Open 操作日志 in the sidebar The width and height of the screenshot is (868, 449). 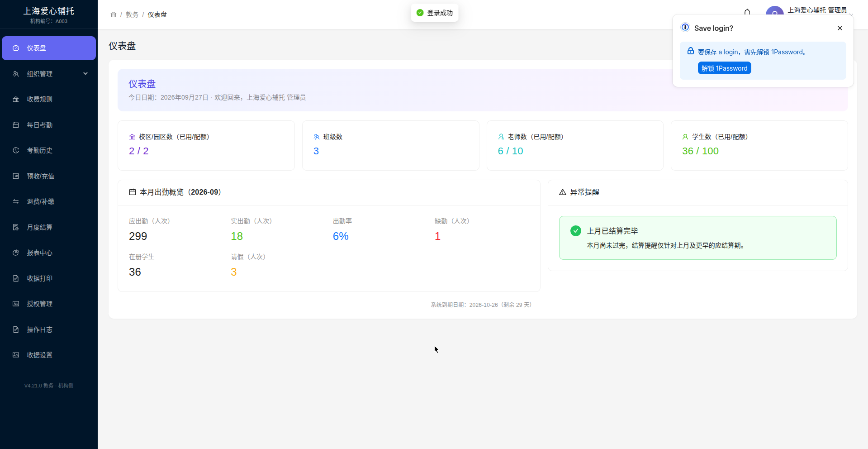tap(49, 330)
